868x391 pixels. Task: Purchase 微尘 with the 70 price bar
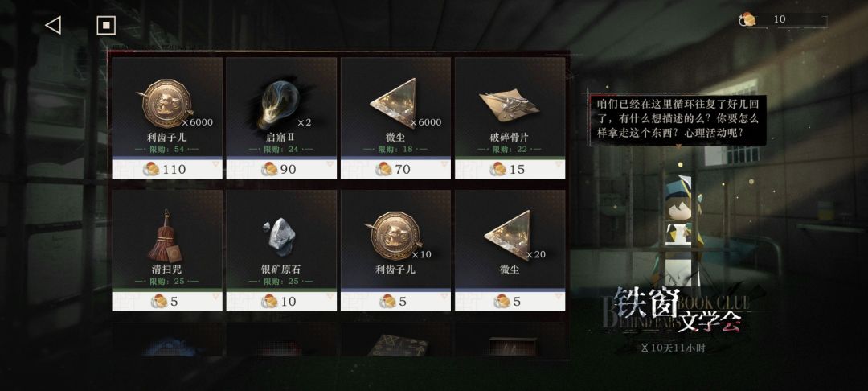click(x=395, y=169)
